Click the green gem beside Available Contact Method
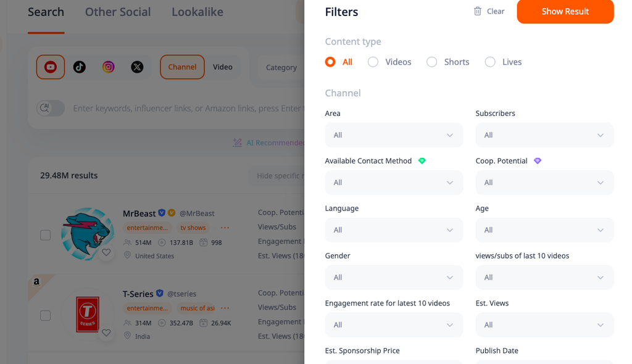Image resolution: width=632 pixels, height=364 pixels. 422,161
